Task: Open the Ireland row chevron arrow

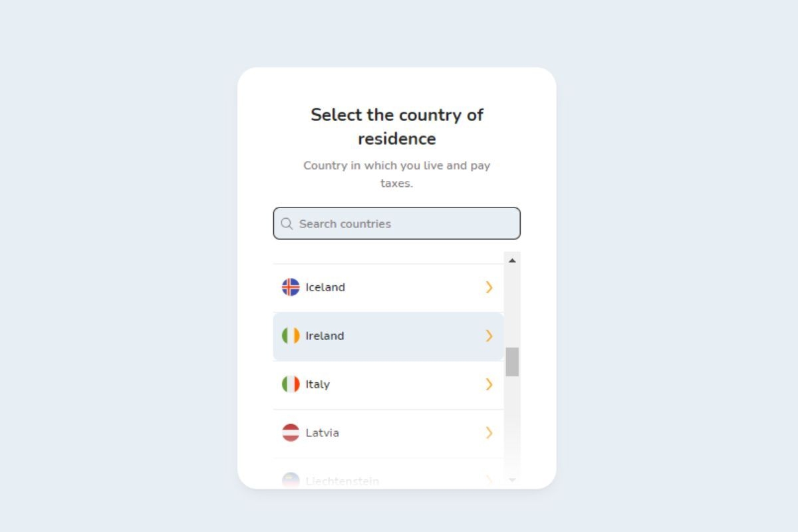Action: (x=489, y=336)
